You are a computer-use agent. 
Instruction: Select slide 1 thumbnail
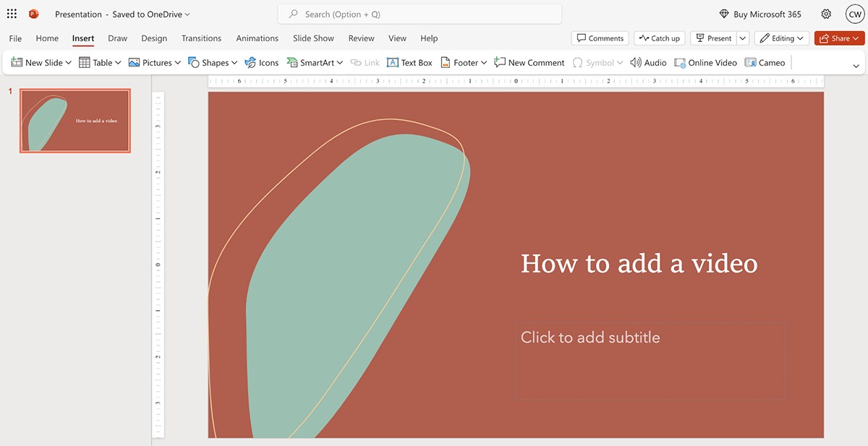pos(75,121)
